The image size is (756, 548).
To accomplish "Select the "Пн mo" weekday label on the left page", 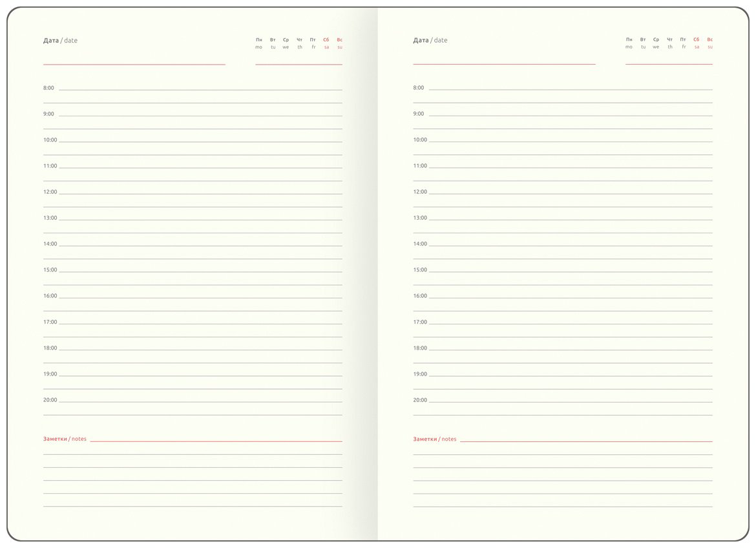I will (x=259, y=43).
